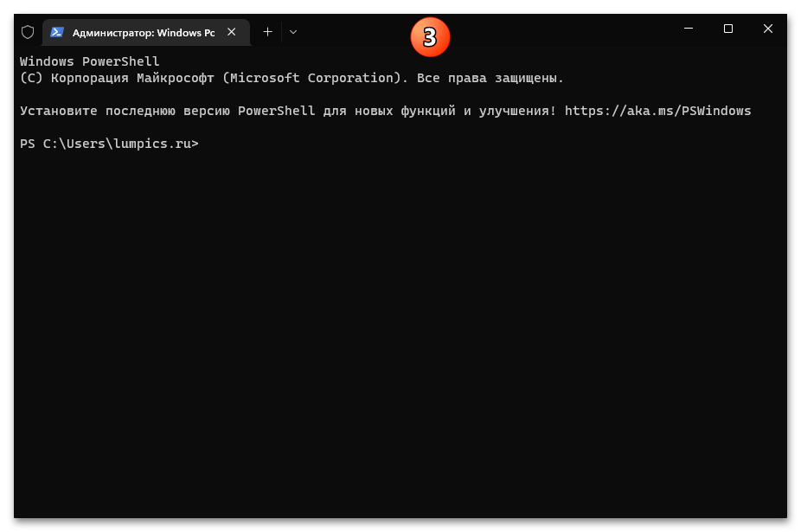Close the PowerShell tab

point(231,32)
